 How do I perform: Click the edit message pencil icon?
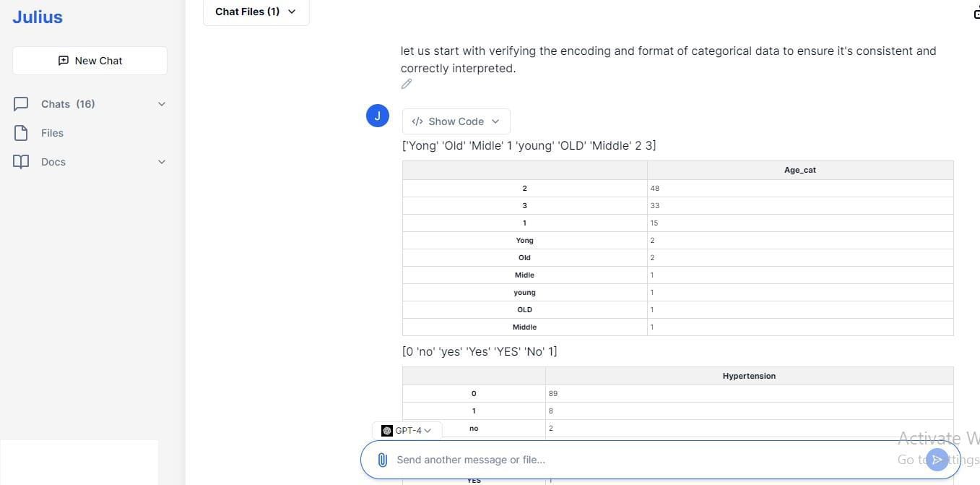pos(407,84)
